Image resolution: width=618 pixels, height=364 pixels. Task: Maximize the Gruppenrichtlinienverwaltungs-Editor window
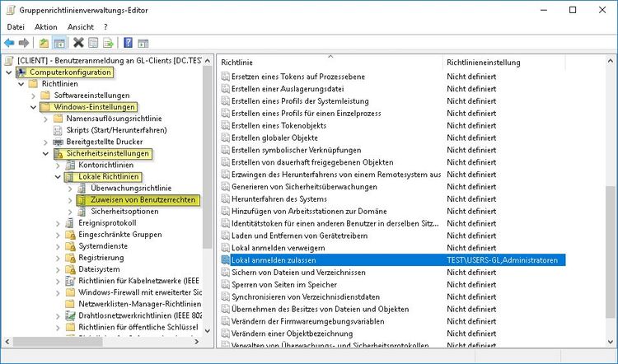click(573, 10)
